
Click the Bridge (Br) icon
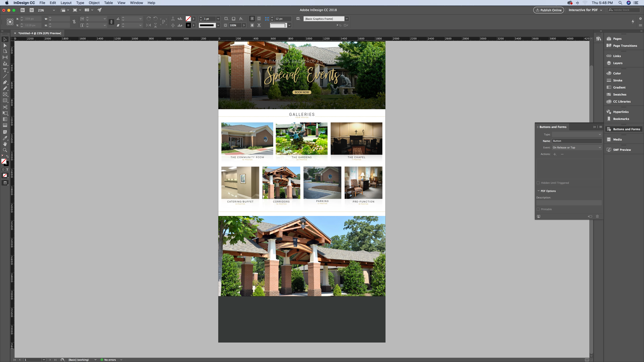coord(23,10)
